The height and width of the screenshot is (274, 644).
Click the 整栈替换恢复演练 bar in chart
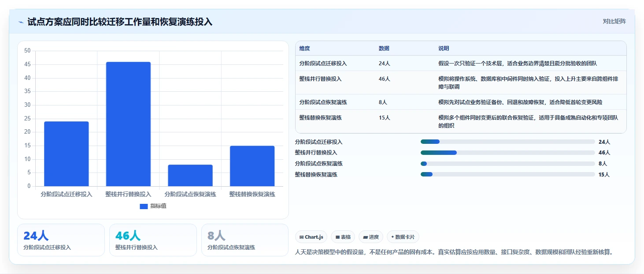pos(252,166)
